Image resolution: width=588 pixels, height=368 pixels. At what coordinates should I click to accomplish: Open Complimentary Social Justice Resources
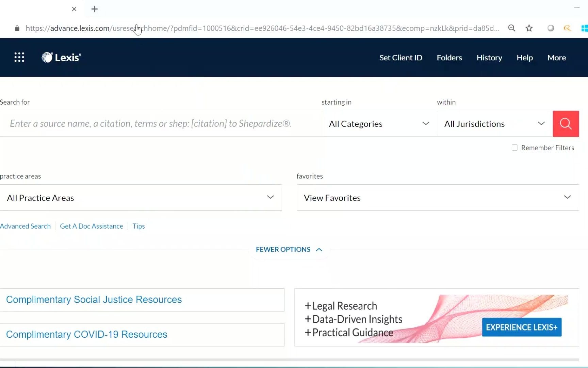[x=94, y=300]
